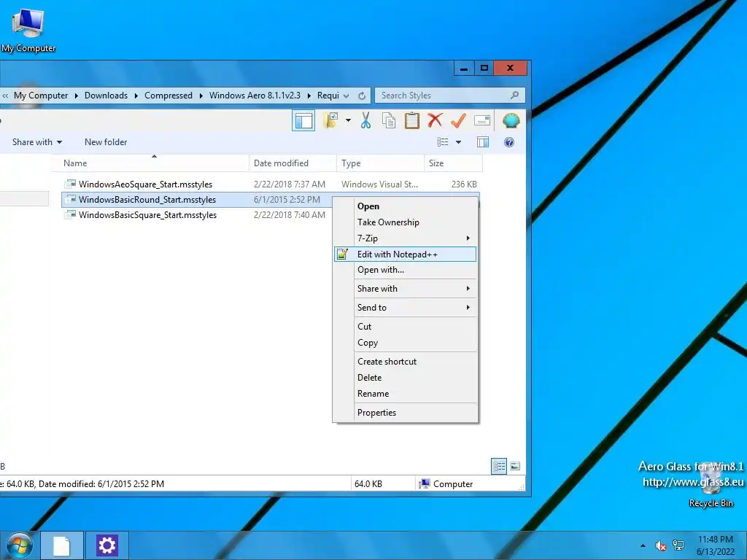The image size is (747, 560).
Task: Select WindowsAeoSquare_Start.msstyles file
Action: 270,184
